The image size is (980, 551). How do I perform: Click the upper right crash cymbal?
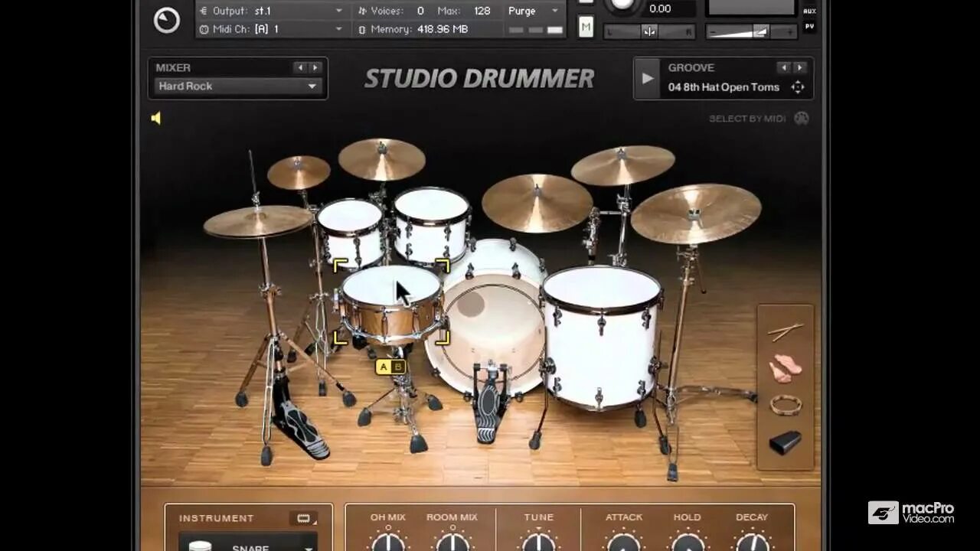[622, 165]
